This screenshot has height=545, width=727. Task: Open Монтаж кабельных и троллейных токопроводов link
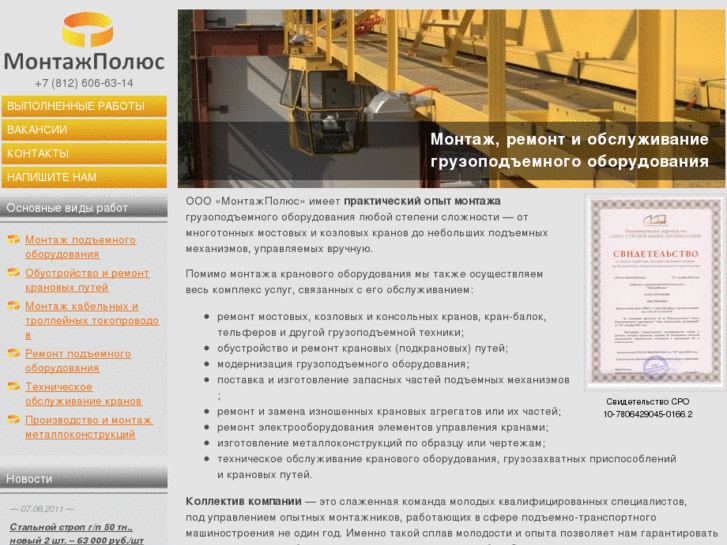pyautogui.click(x=92, y=321)
